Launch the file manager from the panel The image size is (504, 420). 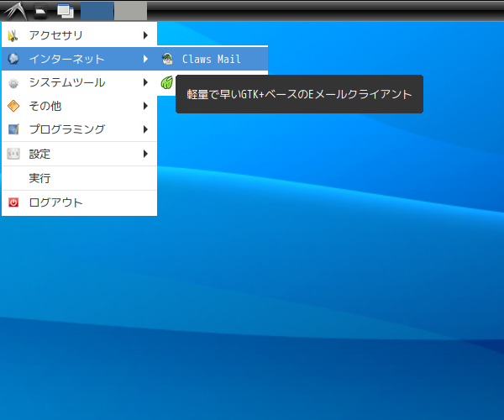coord(40,11)
